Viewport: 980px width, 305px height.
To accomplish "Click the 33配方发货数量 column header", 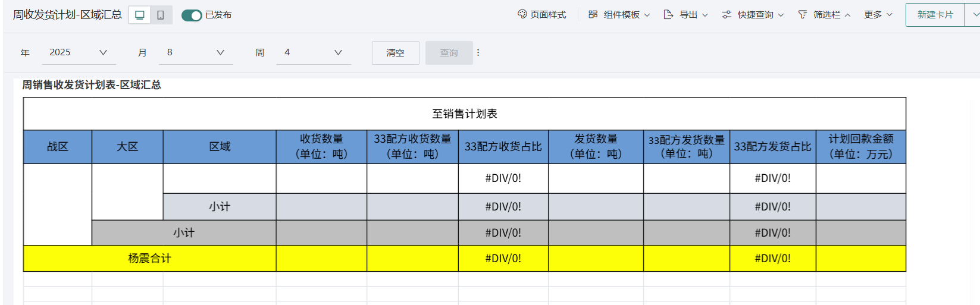I will 687,147.
